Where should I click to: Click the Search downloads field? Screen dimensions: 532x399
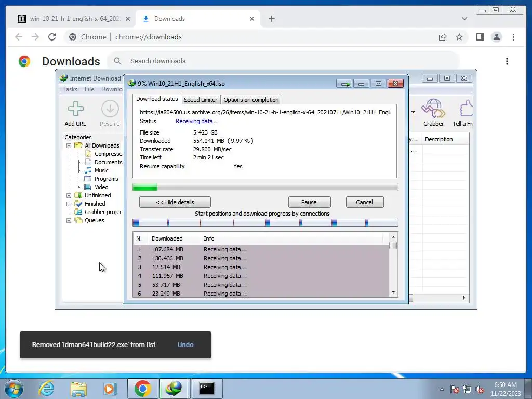[283, 61]
